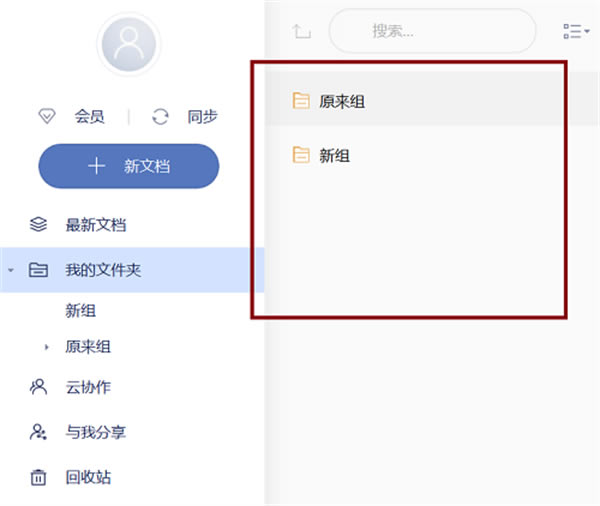This screenshot has width=600, height=506.
Task: Expand the 原来组 sidebar tree arrow
Action: tap(46, 348)
